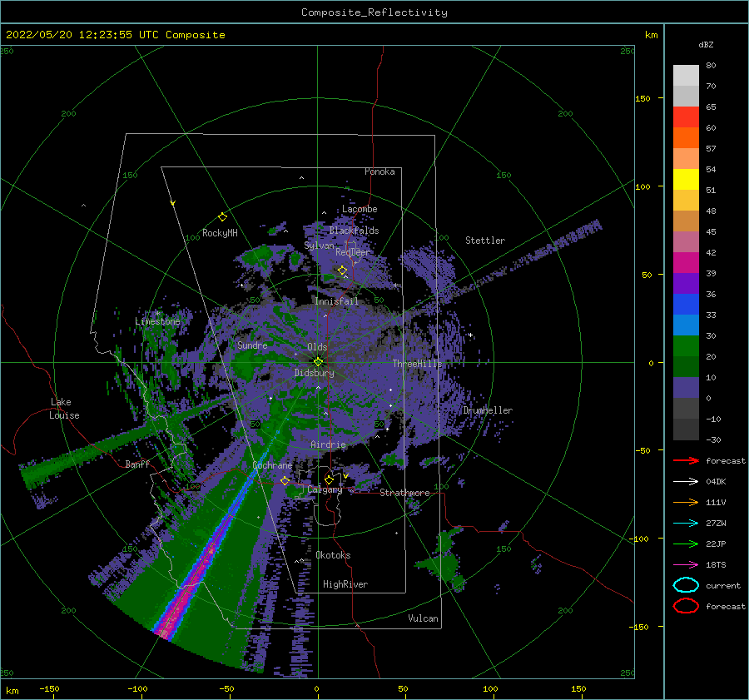Image resolution: width=749 pixels, height=700 pixels.
Task: Click the HighRiver town label
Action: pyautogui.click(x=345, y=584)
